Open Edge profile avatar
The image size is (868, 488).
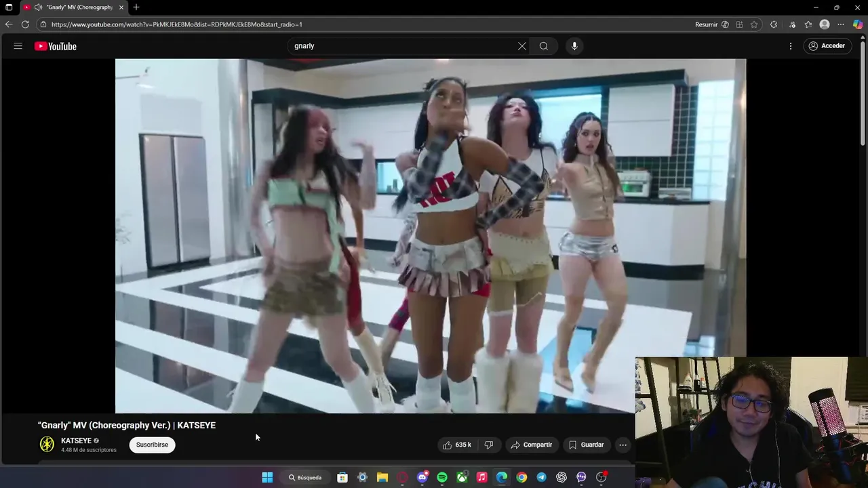click(x=825, y=24)
